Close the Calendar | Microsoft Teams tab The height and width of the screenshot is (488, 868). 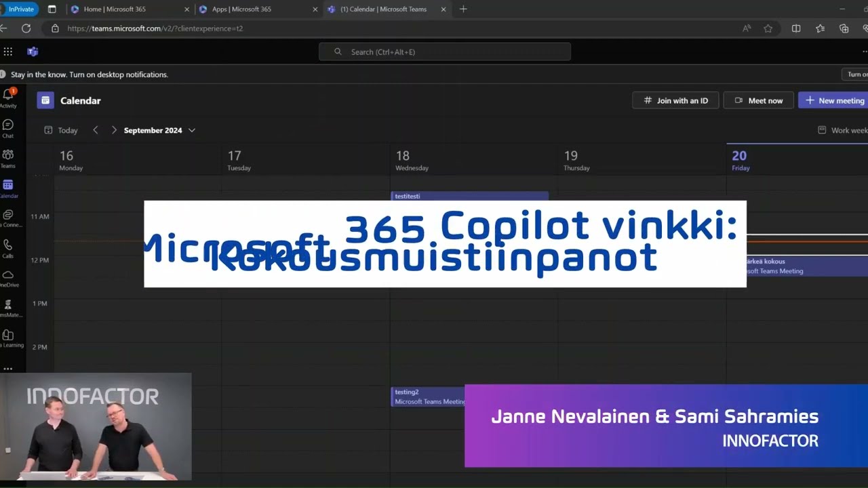(443, 9)
